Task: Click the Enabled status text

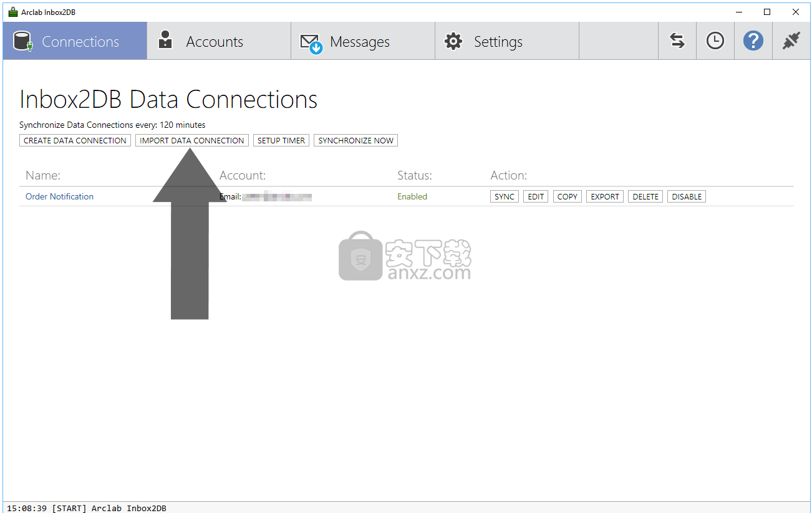Action: point(412,196)
